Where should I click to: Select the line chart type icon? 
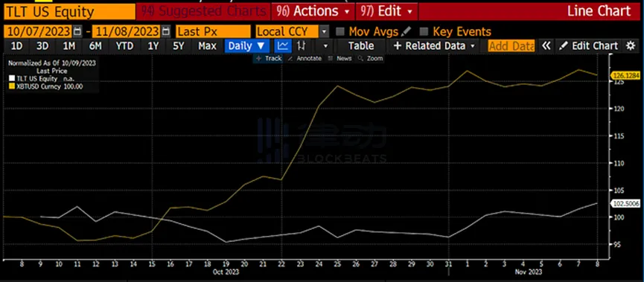[x=283, y=46]
